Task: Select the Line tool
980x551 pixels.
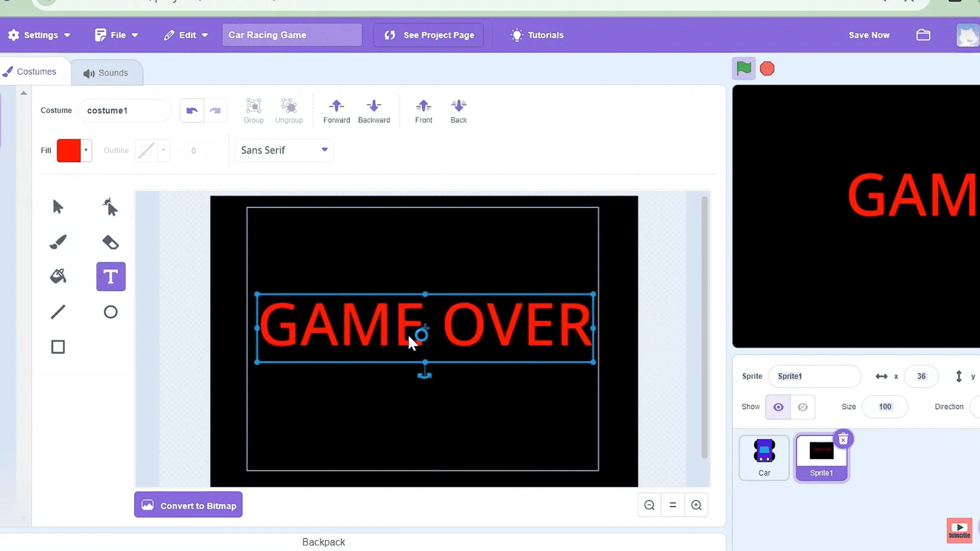Action: click(x=58, y=312)
